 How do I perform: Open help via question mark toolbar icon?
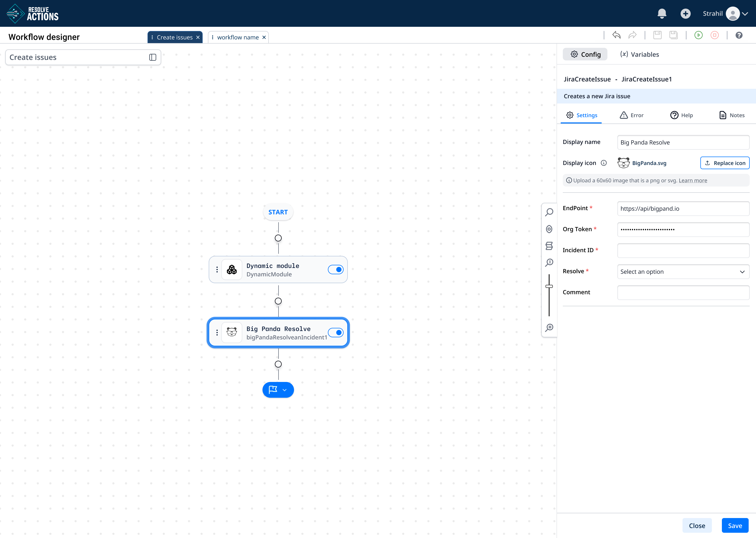point(739,35)
